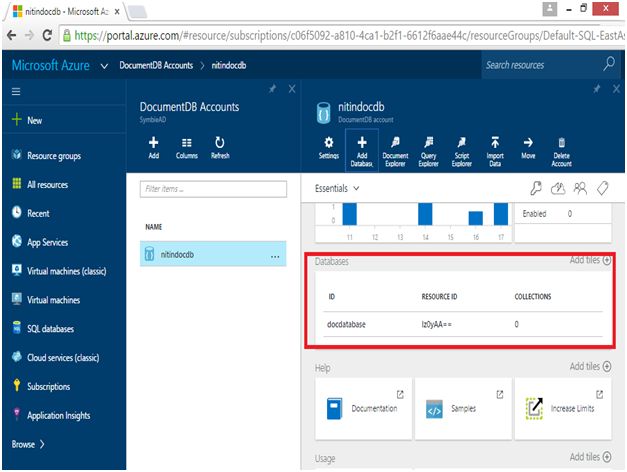Pin the DocumentDB Accounts blade
The width and height of the screenshot is (627, 472).
(273, 89)
